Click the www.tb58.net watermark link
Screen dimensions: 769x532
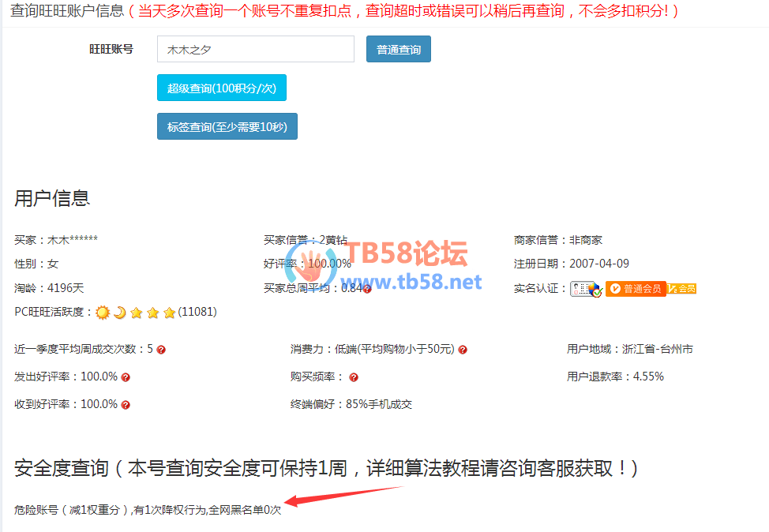point(411,282)
